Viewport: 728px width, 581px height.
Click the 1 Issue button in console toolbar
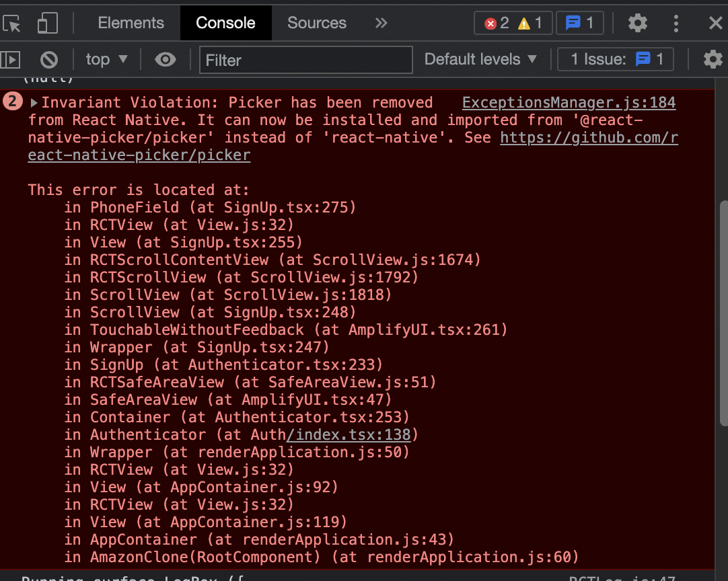point(615,59)
